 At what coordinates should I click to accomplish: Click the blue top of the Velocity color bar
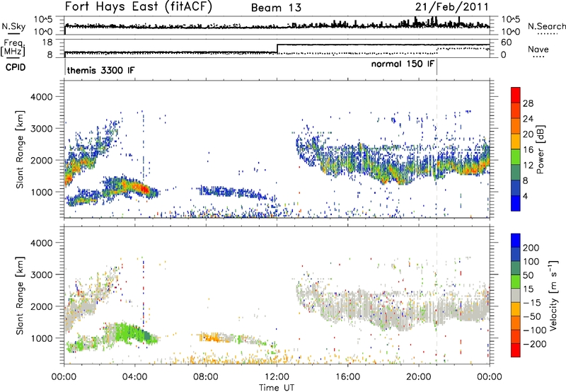[x=516, y=241]
